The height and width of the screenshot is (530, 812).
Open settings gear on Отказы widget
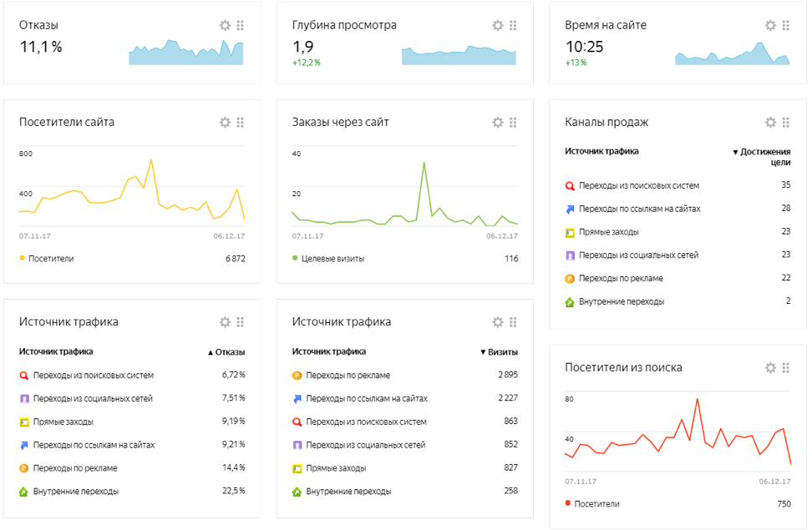[x=225, y=26]
